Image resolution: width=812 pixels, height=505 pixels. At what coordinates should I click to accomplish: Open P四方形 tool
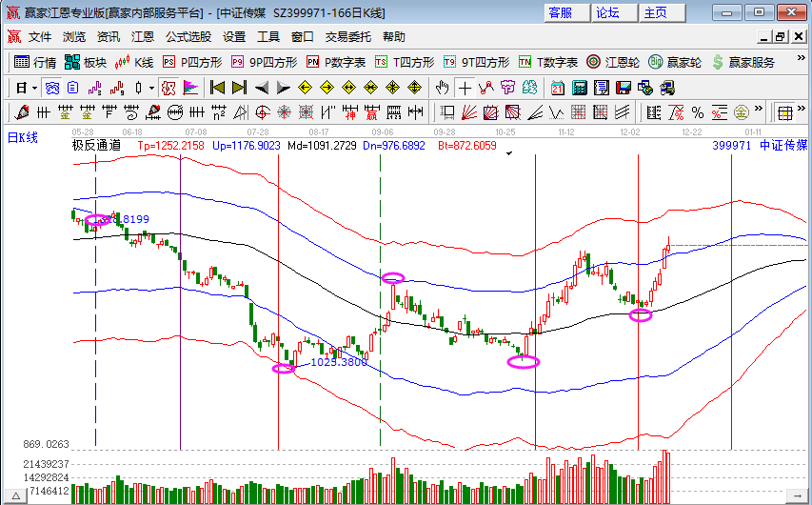pyautogui.click(x=192, y=62)
